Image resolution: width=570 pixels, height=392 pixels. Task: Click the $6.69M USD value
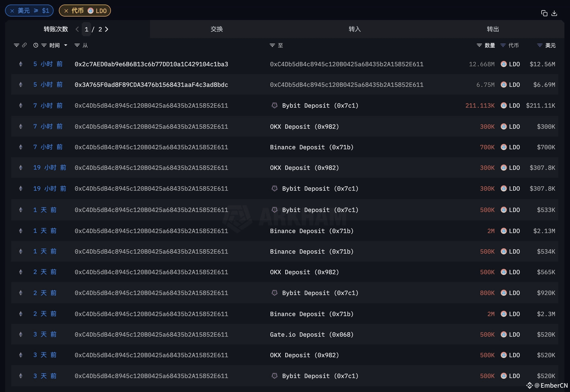(x=544, y=85)
